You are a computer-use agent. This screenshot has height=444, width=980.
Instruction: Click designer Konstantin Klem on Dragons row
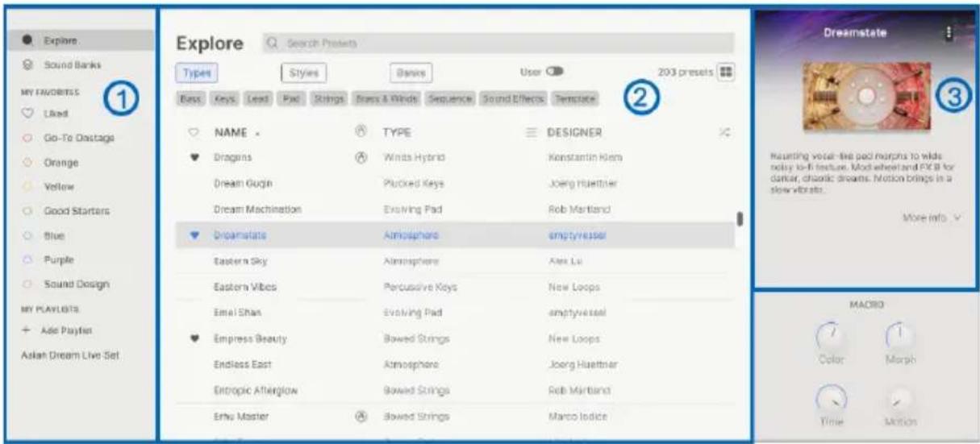pos(584,157)
